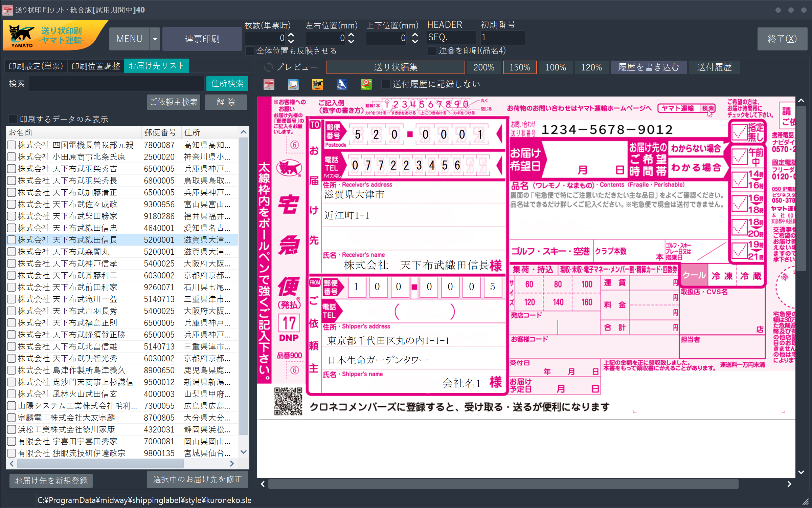Click 解除 button to deselect
Screen dimensions: 812x508
(x=228, y=102)
